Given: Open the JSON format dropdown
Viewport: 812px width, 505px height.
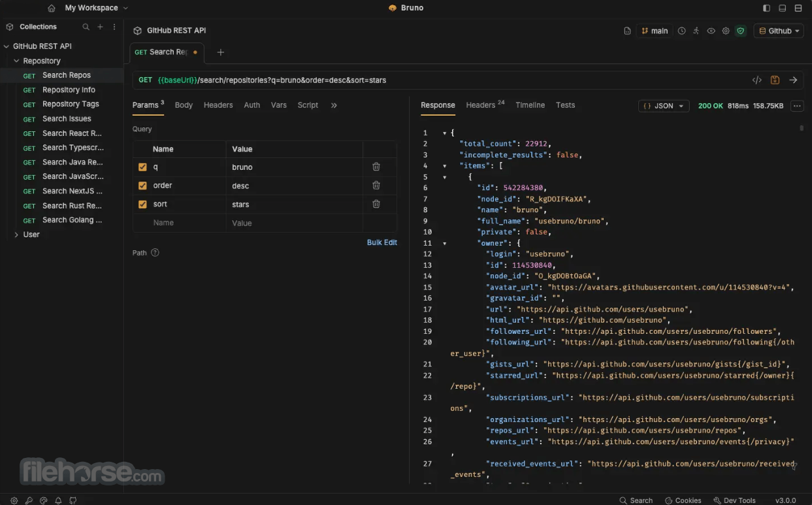Looking at the screenshot, I should 664,106.
